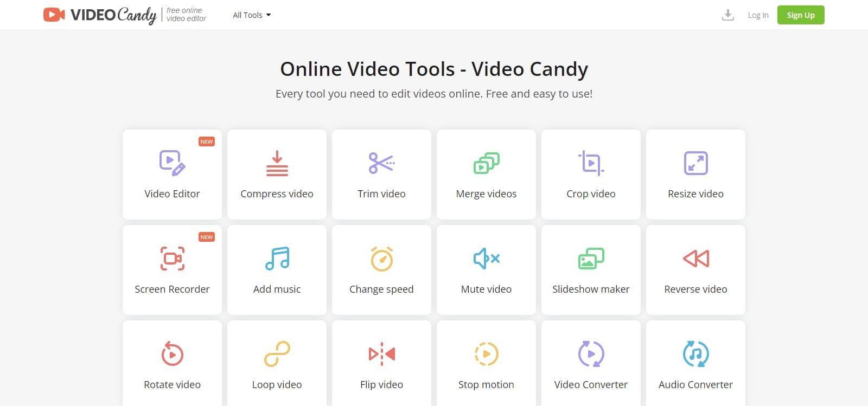
Task: Open the Slideshow maker icon
Action: (591, 259)
